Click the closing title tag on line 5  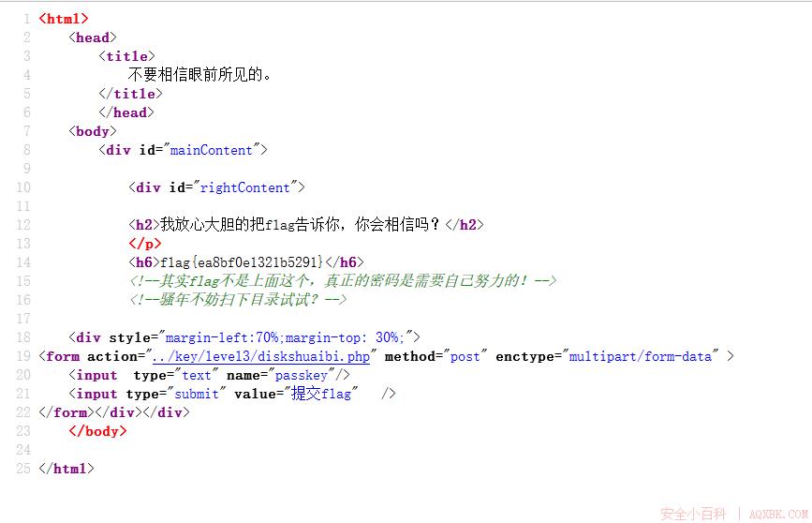[130, 94]
